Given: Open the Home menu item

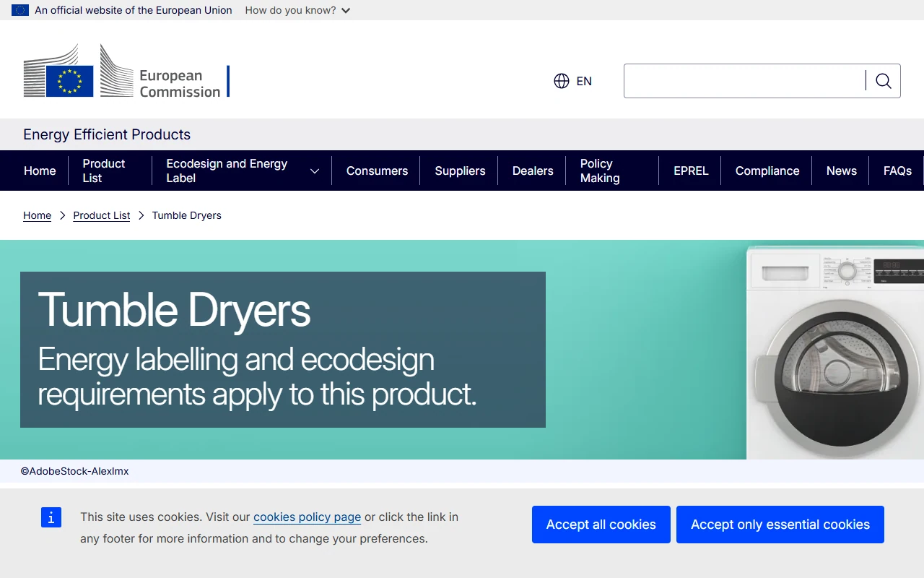Looking at the screenshot, I should tap(40, 171).
